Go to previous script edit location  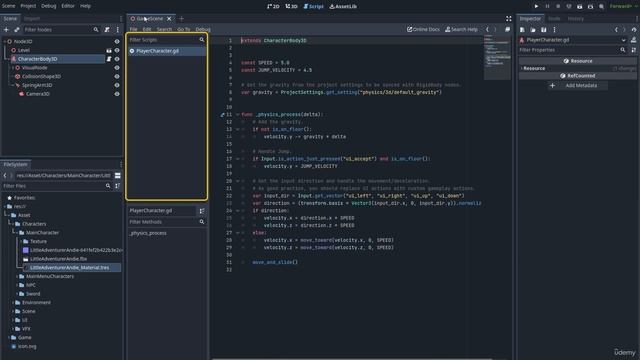click(487, 29)
